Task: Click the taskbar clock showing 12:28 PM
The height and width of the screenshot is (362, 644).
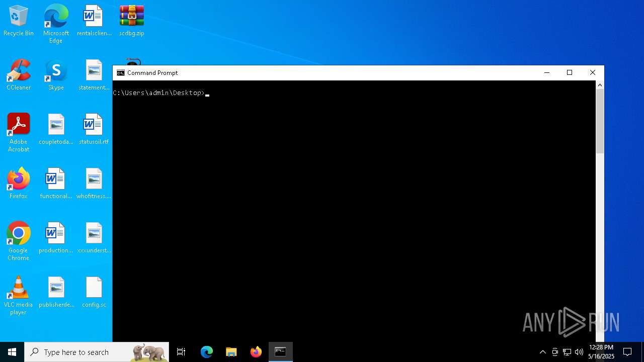Action: pos(601,352)
